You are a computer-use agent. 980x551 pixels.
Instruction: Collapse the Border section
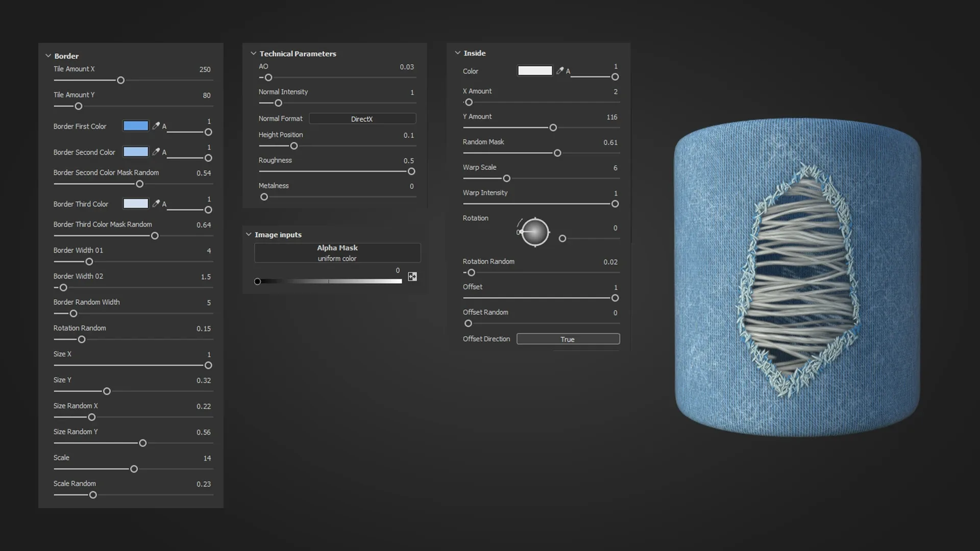(48, 56)
